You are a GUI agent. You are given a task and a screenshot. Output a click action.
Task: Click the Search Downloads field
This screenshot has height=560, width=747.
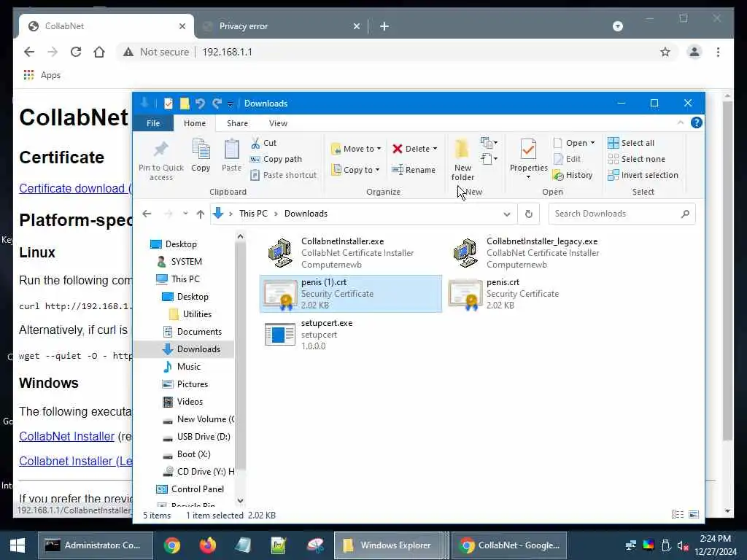(x=622, y=214)
